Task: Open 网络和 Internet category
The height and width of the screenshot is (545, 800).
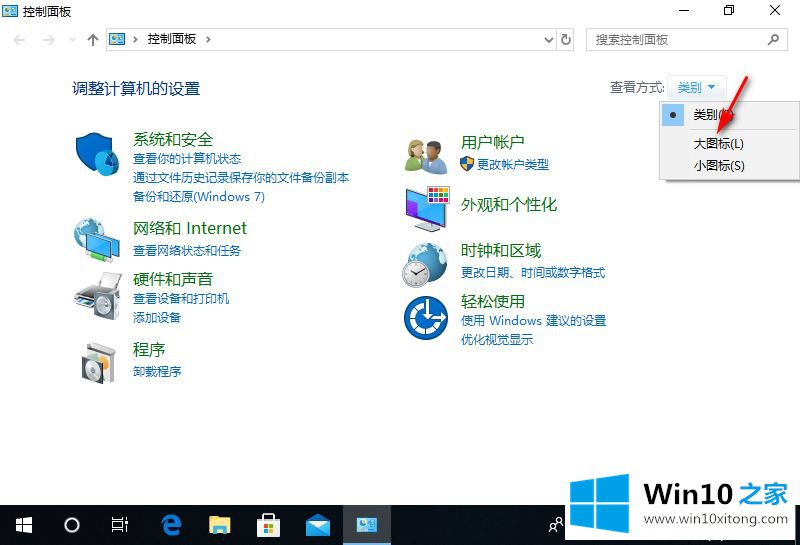Action: (x=190, y=228)
